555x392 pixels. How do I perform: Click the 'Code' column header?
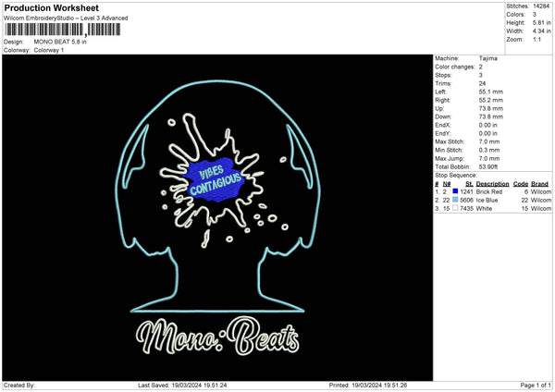[x=520, y=184]
